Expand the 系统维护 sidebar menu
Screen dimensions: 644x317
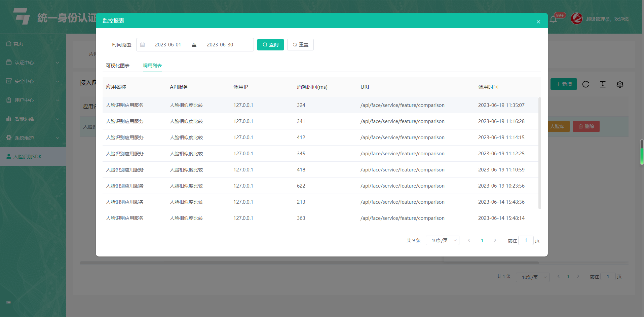point(33,138)
